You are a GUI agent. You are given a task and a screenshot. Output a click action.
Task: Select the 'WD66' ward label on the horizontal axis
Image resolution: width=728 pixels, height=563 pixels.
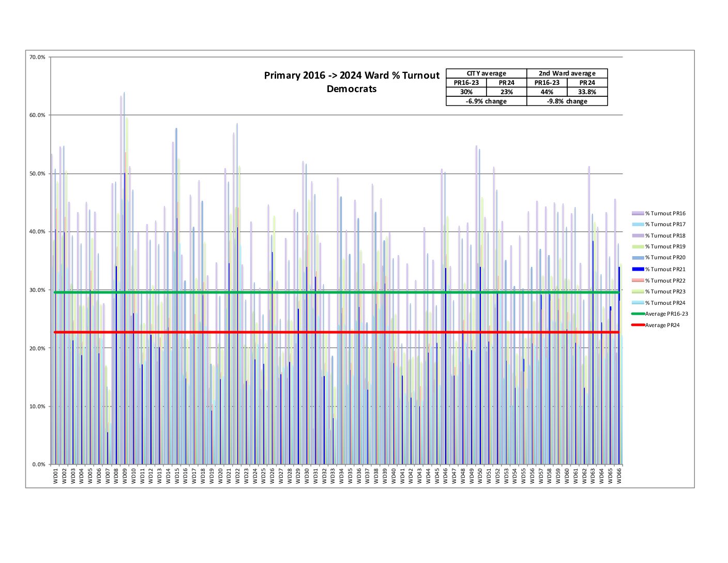[619, 475]
